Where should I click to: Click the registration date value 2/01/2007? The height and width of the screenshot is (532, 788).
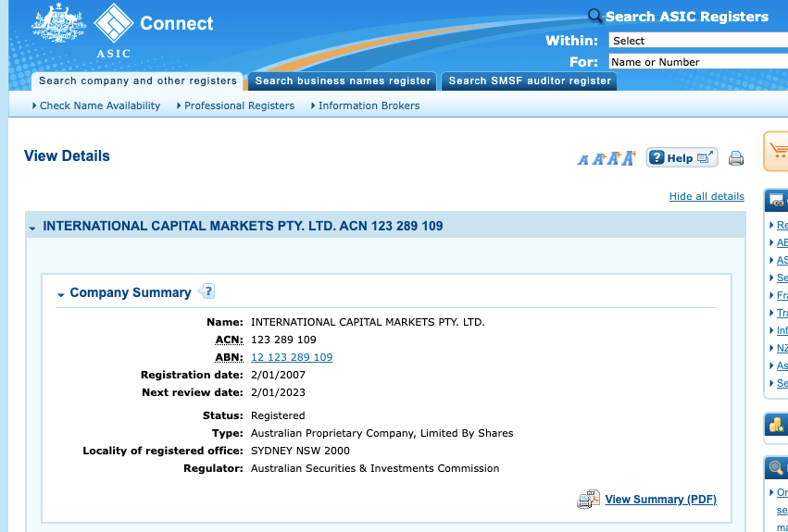click(278, 375)
